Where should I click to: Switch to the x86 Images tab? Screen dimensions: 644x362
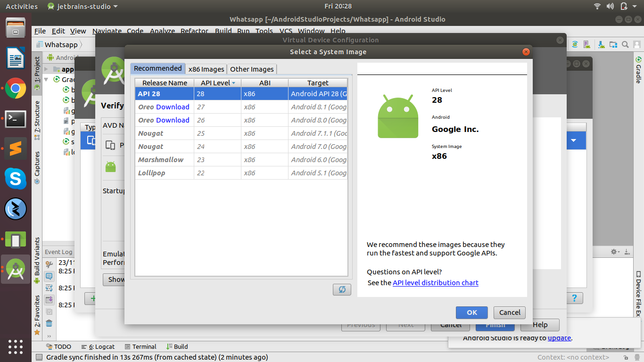coord(206,69)
